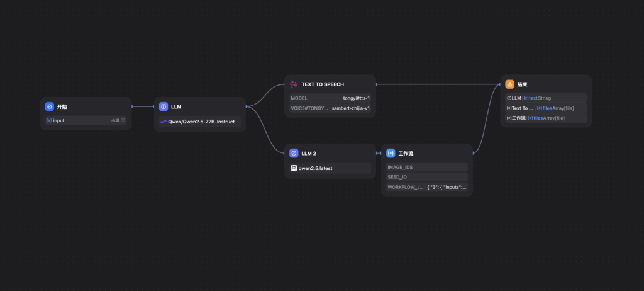This screenshot has height=291, width=644.
Task: Click the 必填 required type icon
Action: (123, 120)
